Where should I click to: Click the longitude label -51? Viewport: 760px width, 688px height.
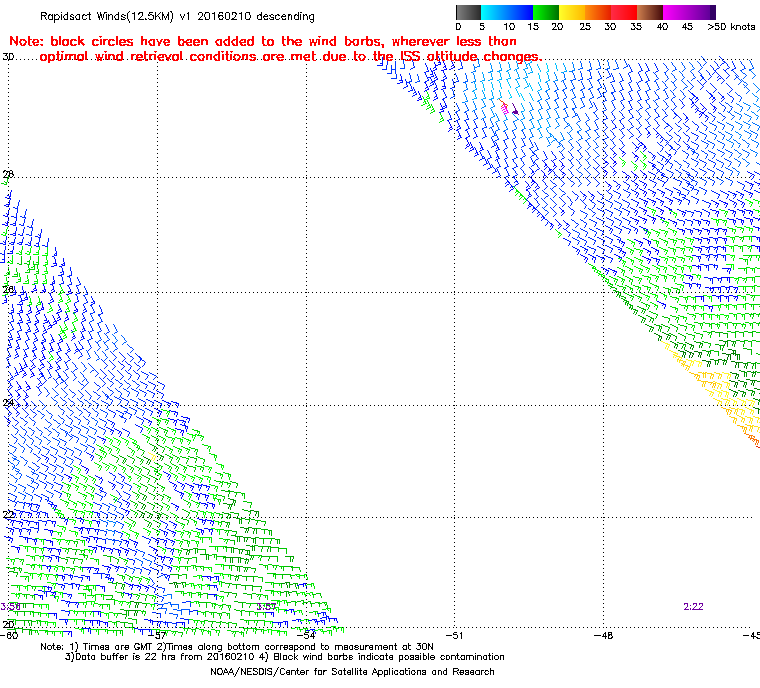(x=455, y=635)
